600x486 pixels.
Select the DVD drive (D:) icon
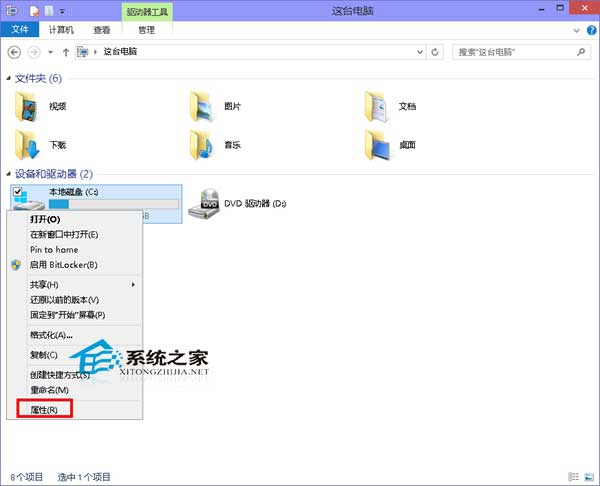[x=204, y=204]
